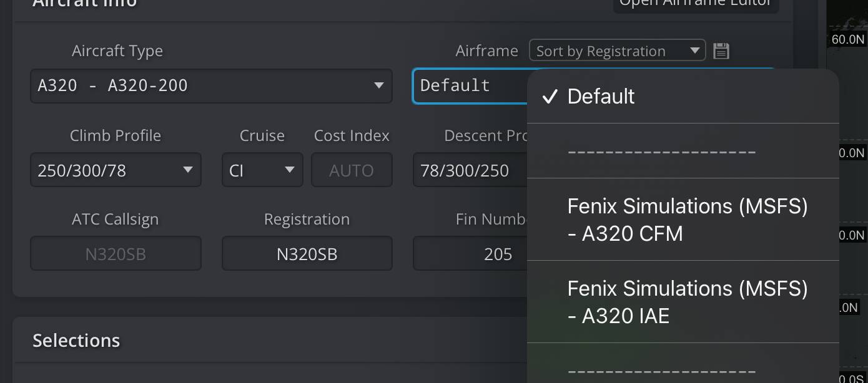
Task: Open the Descent Profile 78/300/250 dropdown
Action: tap(470, 170)
